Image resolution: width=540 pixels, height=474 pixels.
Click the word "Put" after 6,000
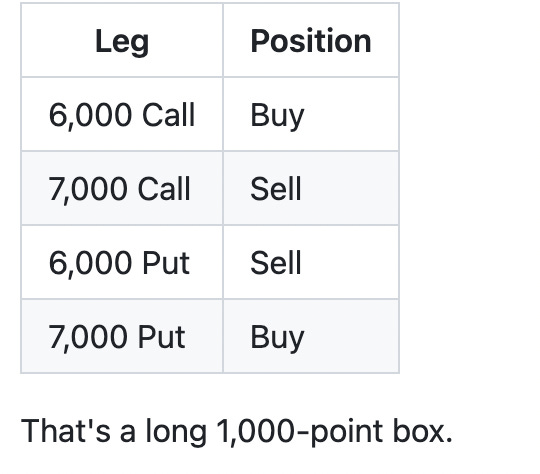coord(166,263)
